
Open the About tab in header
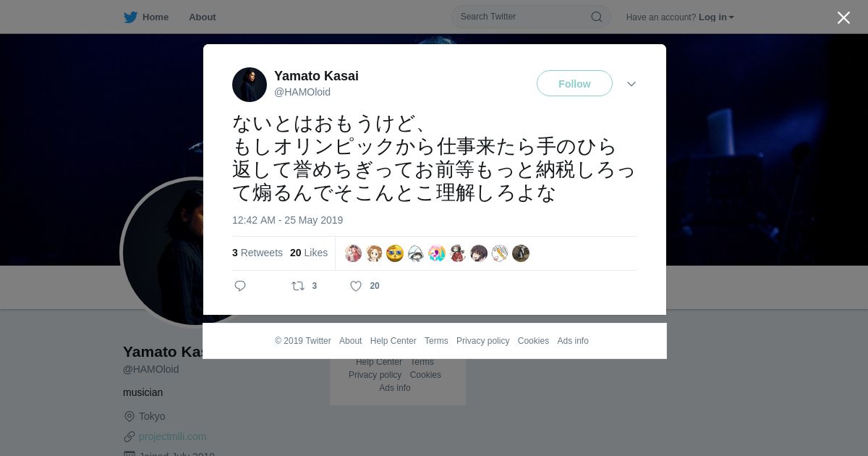click(203, 17)
